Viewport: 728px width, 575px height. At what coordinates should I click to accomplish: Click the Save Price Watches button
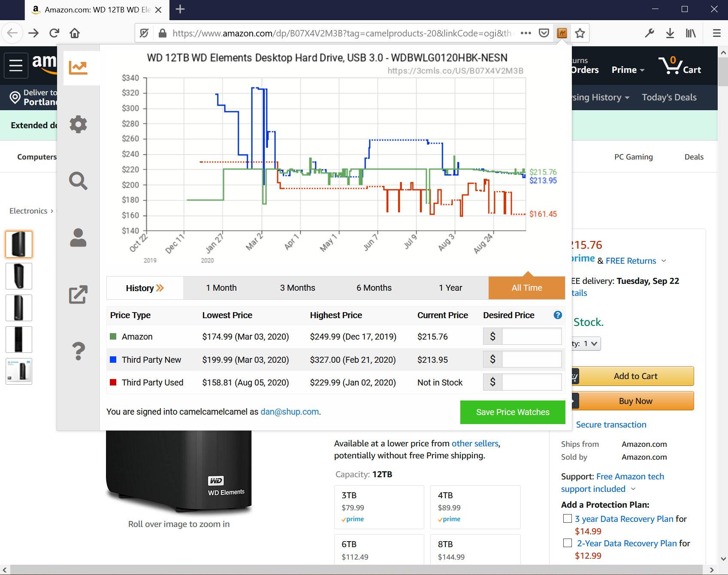click(512, 412)
